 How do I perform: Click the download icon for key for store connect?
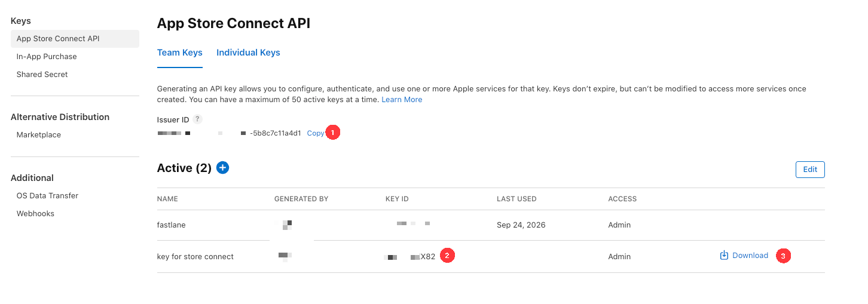[724, 256]
